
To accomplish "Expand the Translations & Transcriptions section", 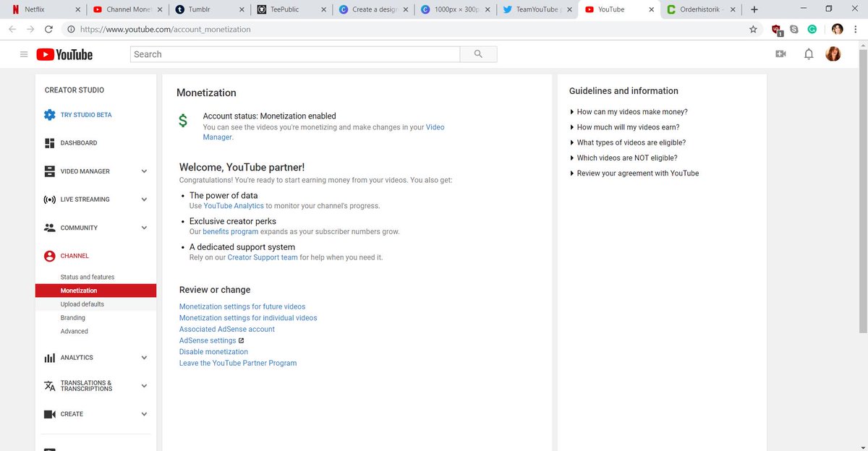I will 144,386.
